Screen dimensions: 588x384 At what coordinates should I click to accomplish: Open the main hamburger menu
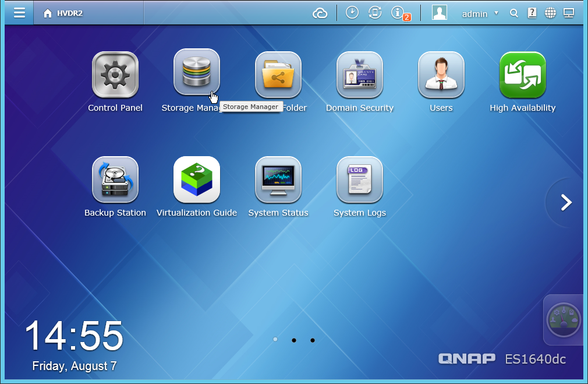(x=19, y=13)
